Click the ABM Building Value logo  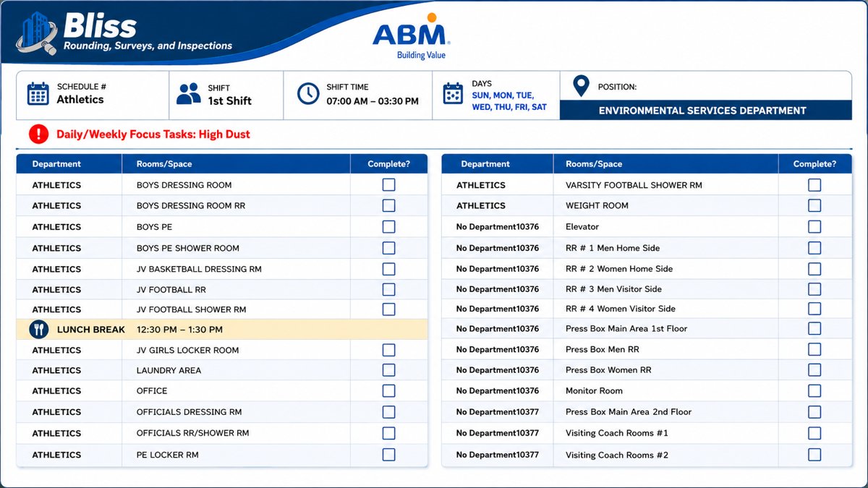click(x=412, y=36)
